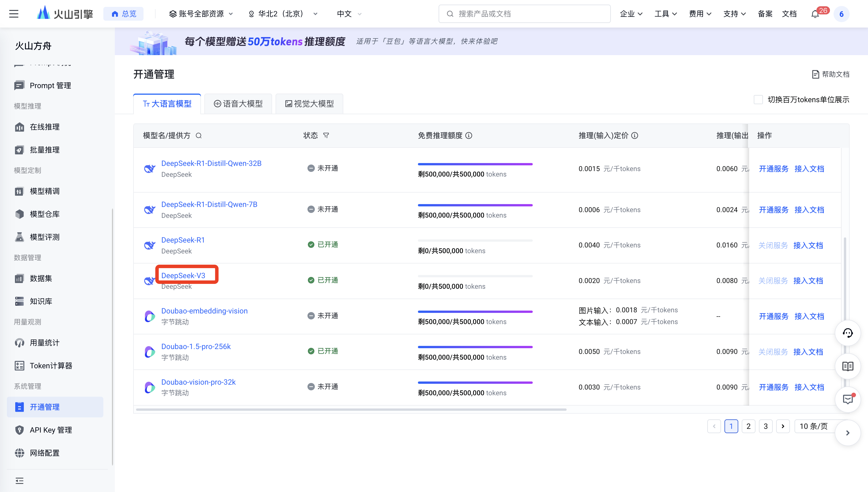Image resolution: width=868 pixels, height=492 pixels.
Task: Click the 用量统计 sidebar icon
Action: 19,343
